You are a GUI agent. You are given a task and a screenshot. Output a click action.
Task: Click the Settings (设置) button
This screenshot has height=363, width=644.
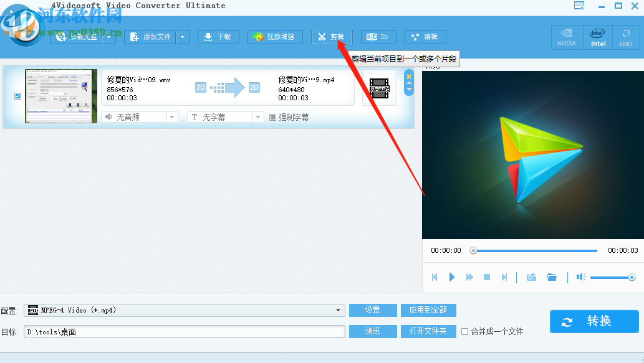373,310
